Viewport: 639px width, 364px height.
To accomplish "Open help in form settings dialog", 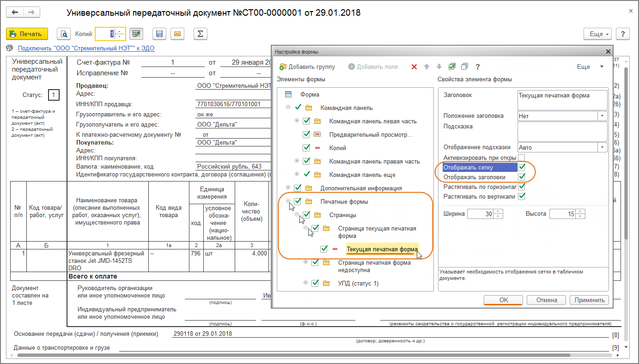I will (x=478, y=67).
